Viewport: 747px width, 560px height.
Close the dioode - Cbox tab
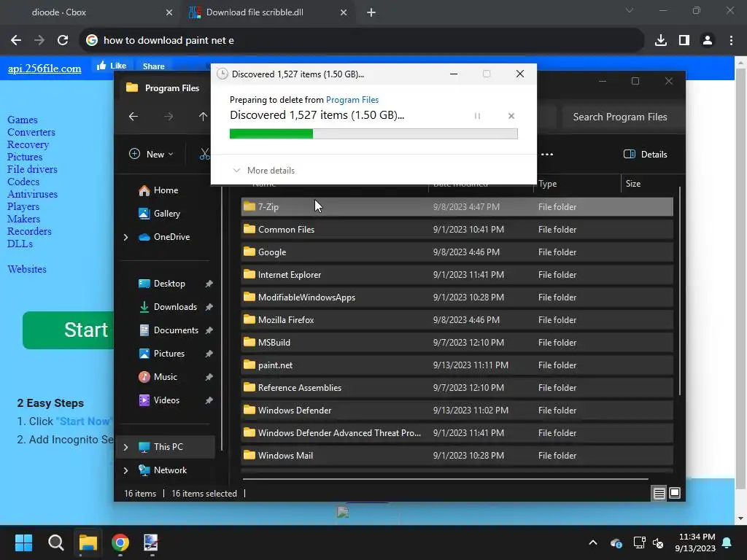(x=169, y=12)
